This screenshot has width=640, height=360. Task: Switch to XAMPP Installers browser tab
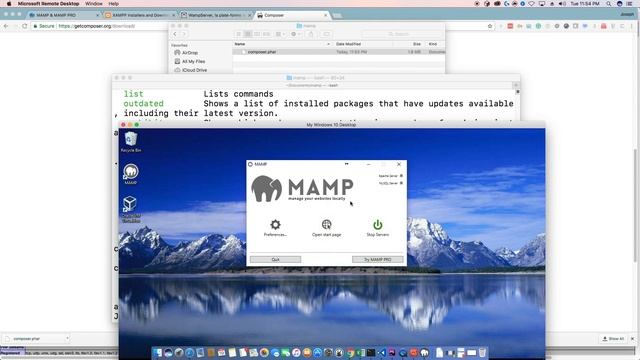(x=140, y=15)
